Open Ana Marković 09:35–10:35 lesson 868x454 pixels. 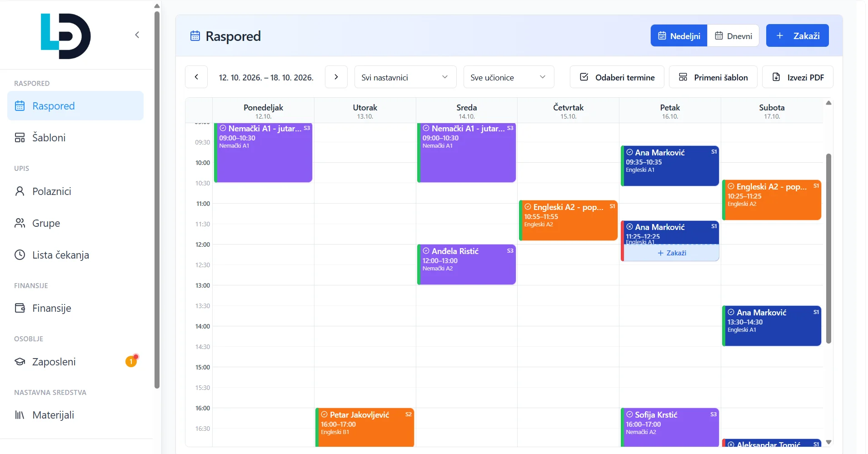pos(670,166)
